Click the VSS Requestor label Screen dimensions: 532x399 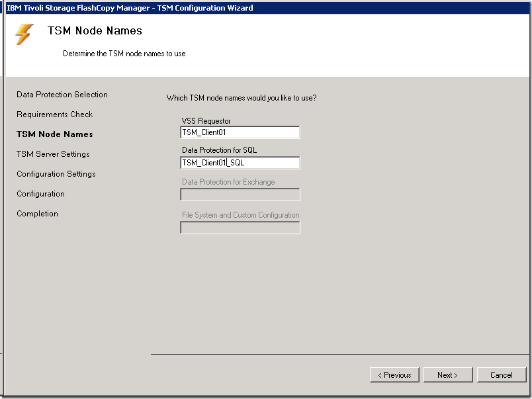[x=206, y=121]
